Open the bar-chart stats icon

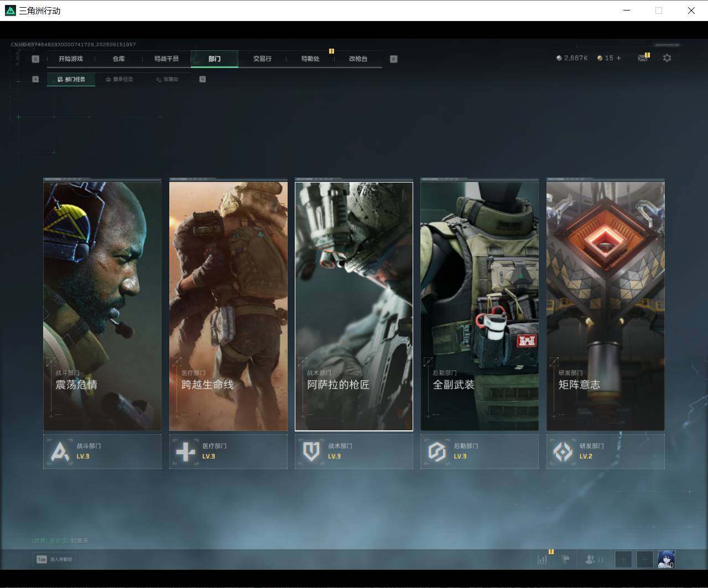pos(543,559)
